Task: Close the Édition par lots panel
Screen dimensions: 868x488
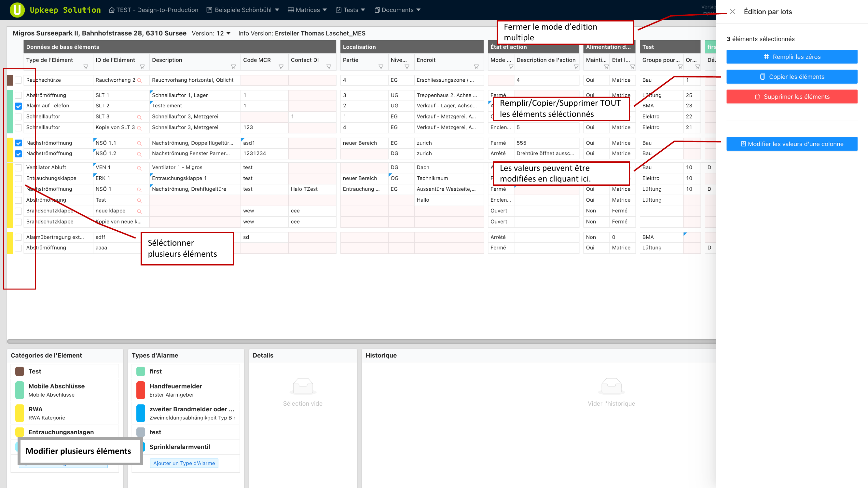Action: (x=733, y=12)
